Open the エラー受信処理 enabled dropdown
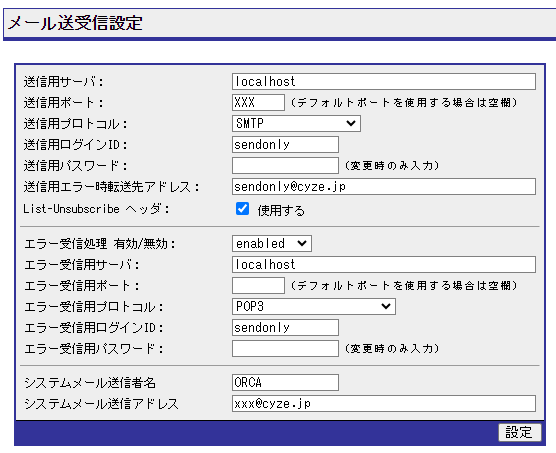Viewport: 556px width, 453px height. (272, 244)
